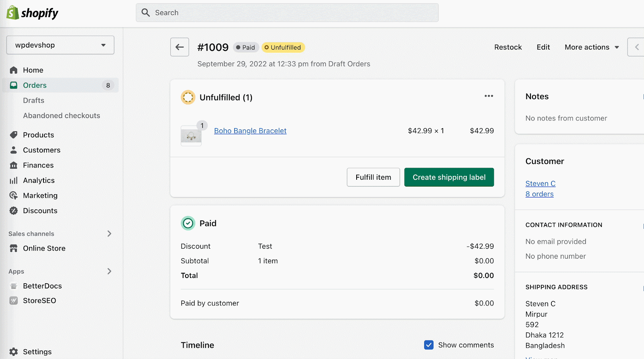The height and width of the screenshot is (359, 644).
Task: Click the Paid by customer row
Action: click(x=337, y=303)
